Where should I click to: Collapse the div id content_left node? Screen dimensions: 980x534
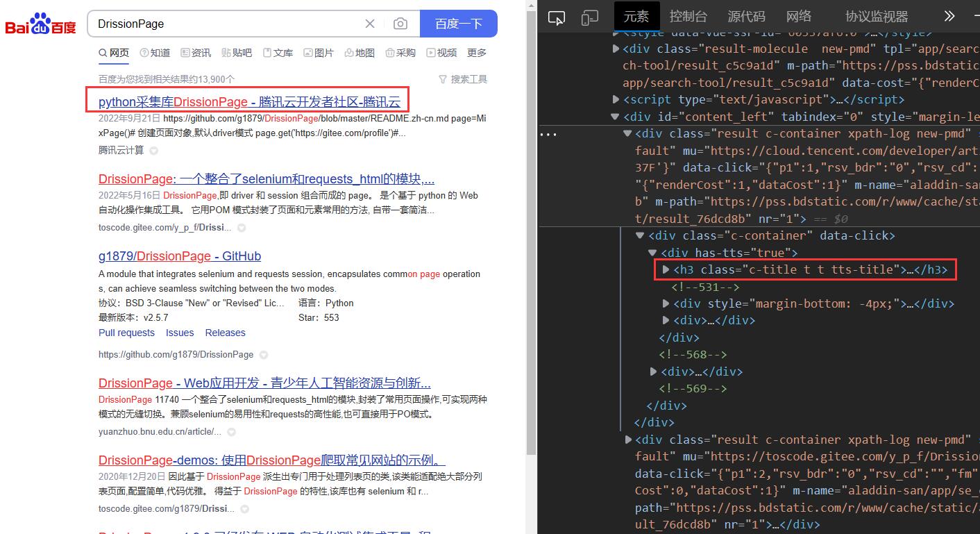tap(615, 117)
